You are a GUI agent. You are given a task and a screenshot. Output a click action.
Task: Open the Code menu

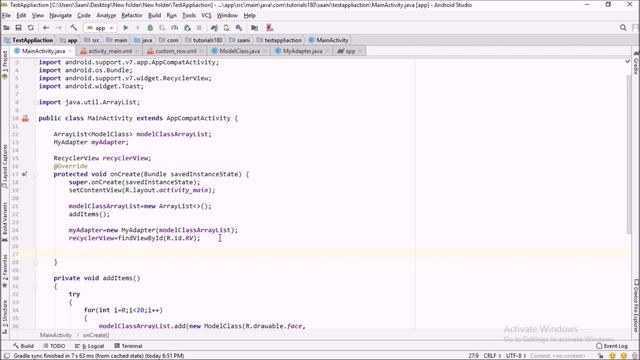coord(84,15)
